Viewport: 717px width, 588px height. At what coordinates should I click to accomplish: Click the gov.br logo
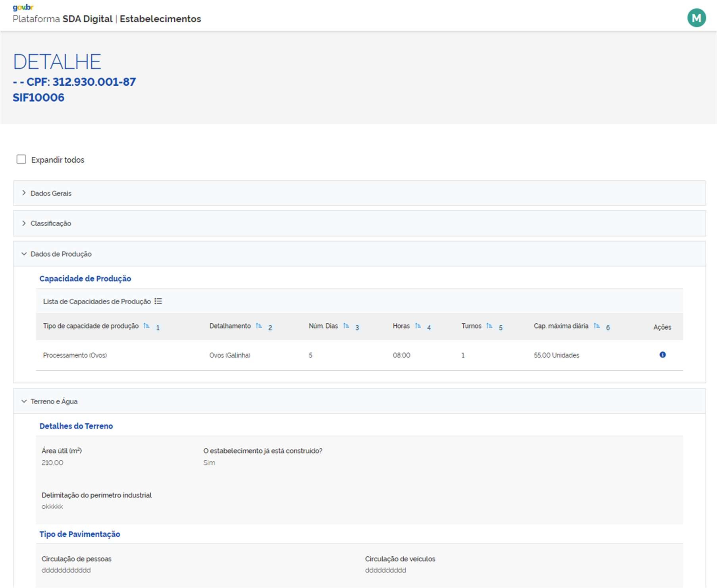(x=23, y=7)
